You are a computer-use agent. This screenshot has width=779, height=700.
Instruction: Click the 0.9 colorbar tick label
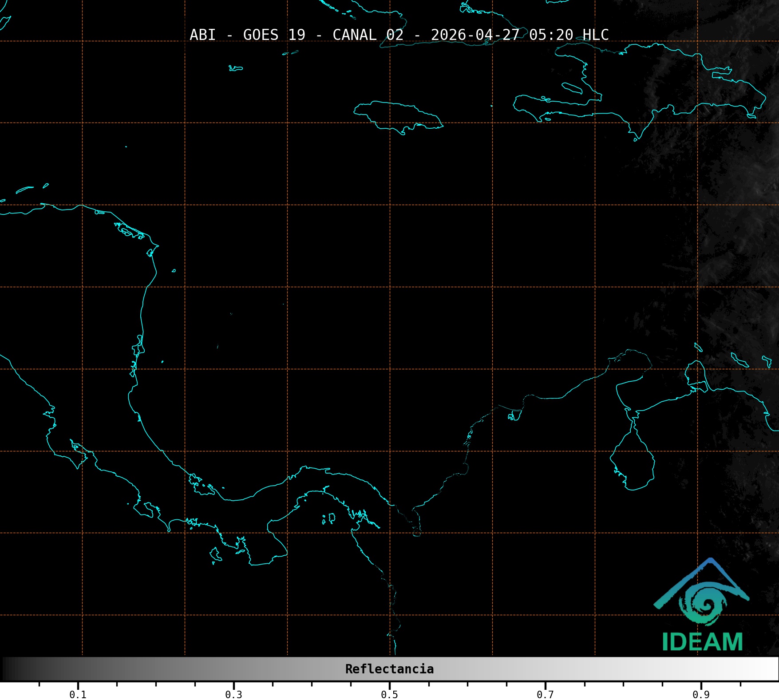[x=701, y=695]
